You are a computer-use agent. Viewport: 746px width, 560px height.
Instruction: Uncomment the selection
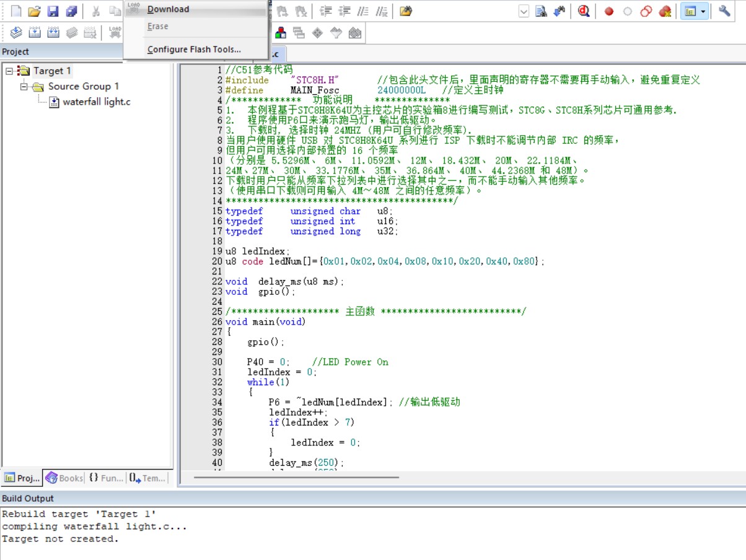[382, 11]
